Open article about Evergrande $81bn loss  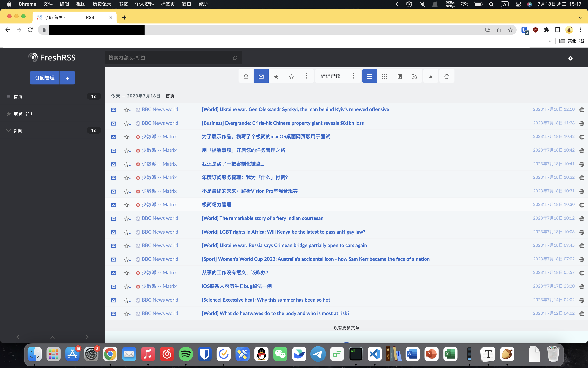click(x=283, y=123)
